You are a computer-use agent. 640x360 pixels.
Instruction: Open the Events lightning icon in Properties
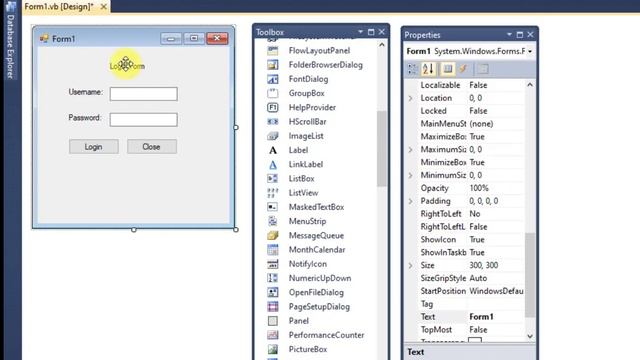click(x=463, y=69)
